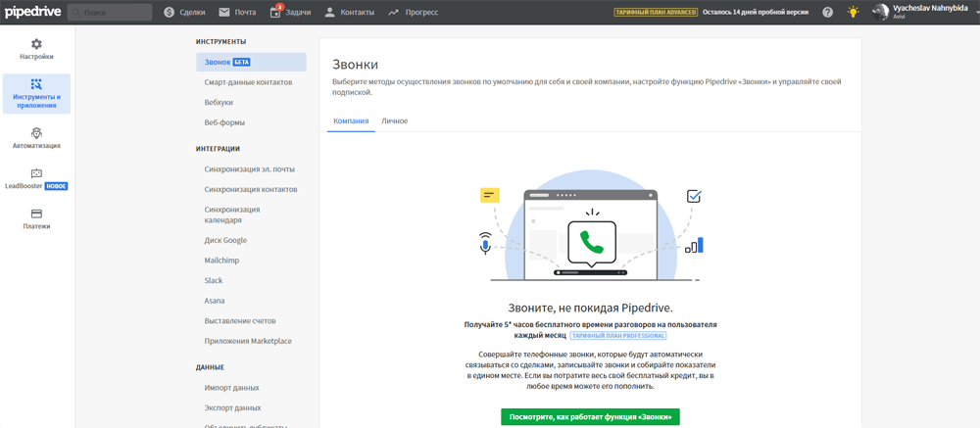Switch to the Компания tab

click(351, 120)
